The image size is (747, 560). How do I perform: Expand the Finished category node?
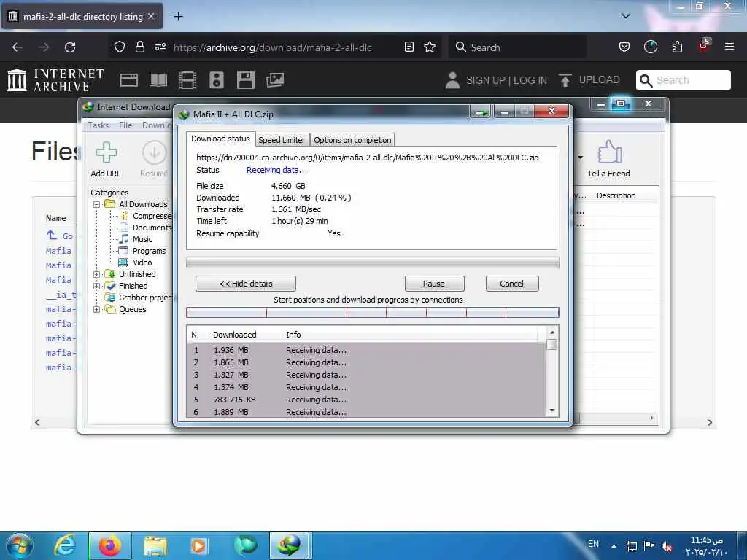97,286
